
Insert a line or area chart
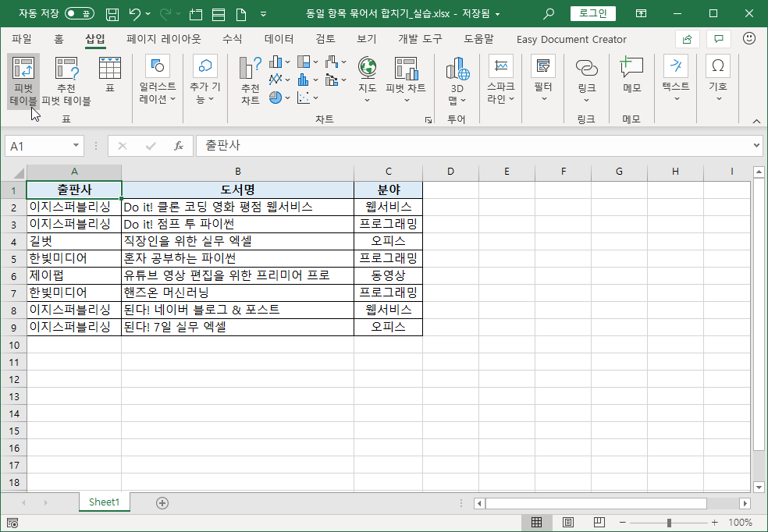coord(279,80)
